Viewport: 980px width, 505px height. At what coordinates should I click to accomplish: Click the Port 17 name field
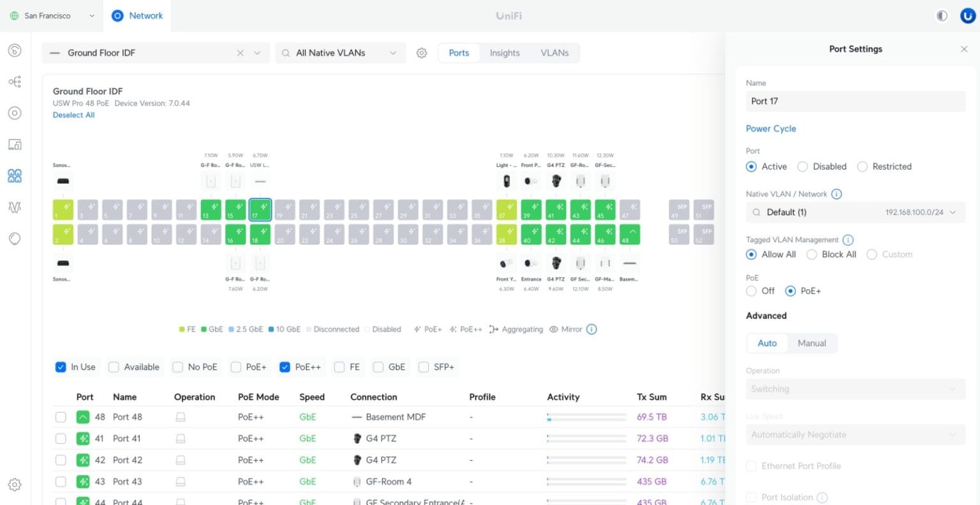pos(855,101)
